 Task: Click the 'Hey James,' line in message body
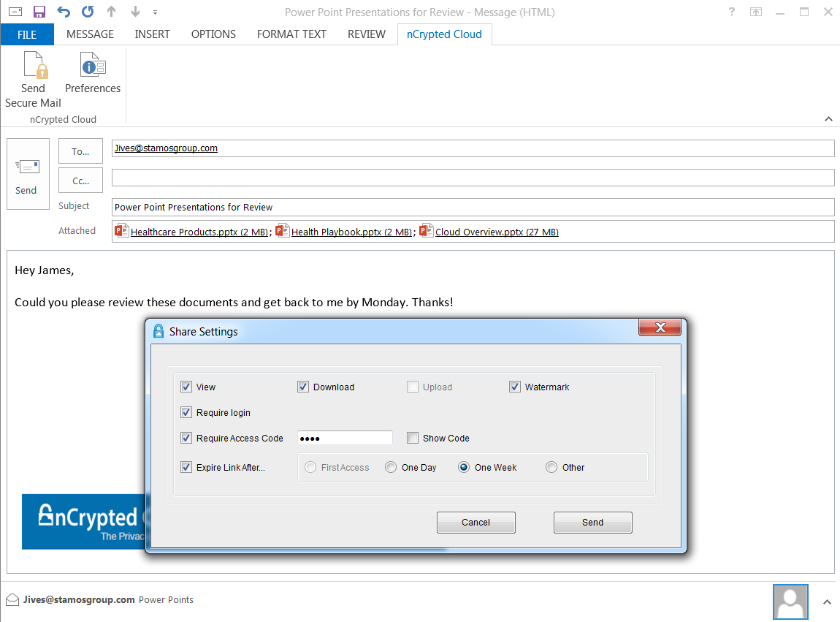45,270
